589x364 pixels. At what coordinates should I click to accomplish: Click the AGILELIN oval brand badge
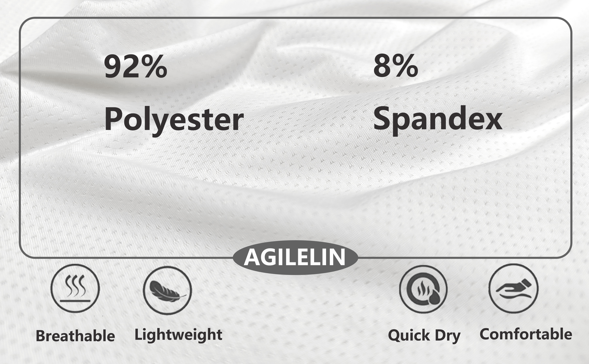[295, 257]
